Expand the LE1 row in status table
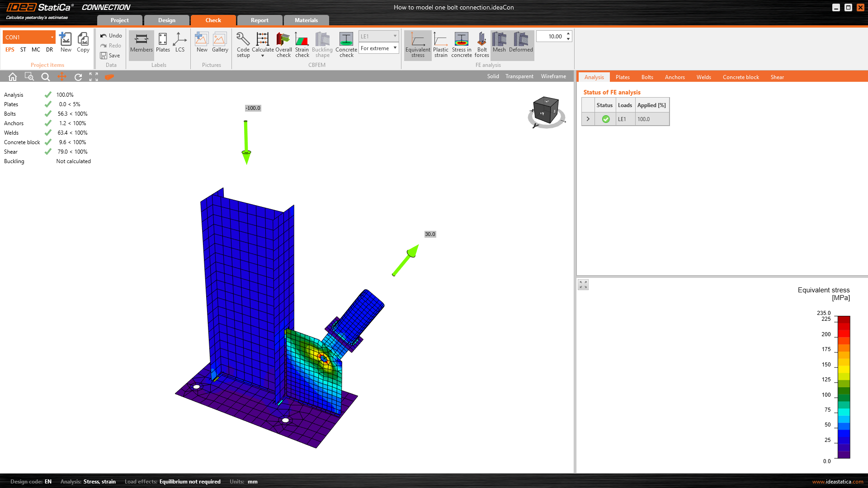Image resolution: width=868 pixels, height=488 pixels. [588, 119]
